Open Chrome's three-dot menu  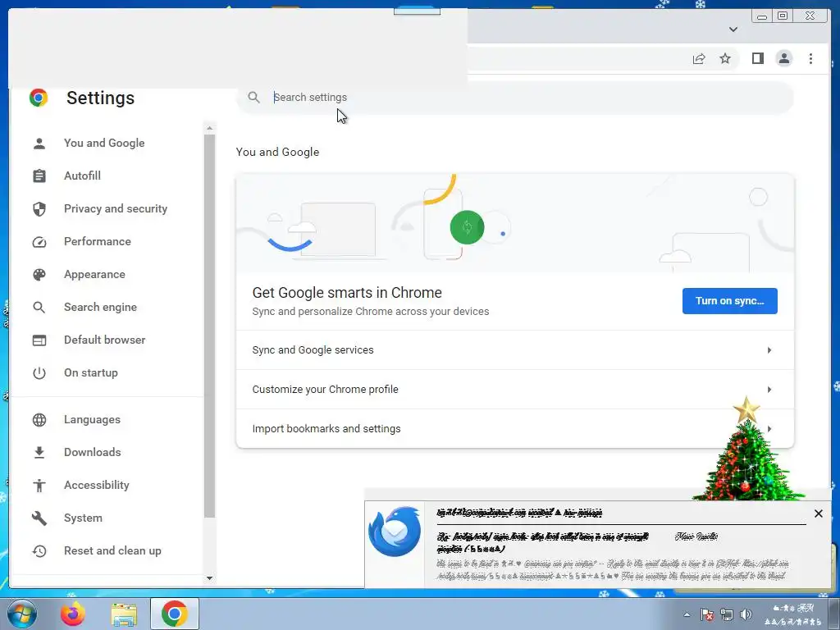coord(810,58)
